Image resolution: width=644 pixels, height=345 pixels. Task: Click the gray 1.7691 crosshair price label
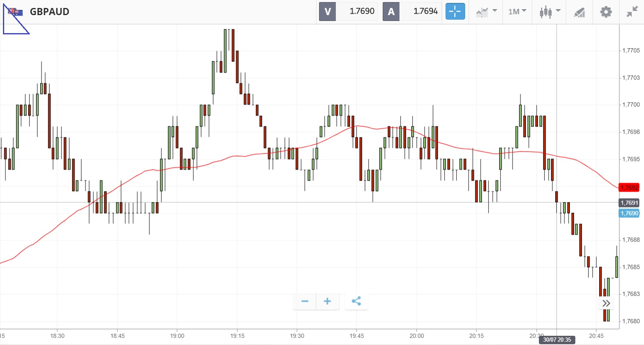click(x=629, y=203)
